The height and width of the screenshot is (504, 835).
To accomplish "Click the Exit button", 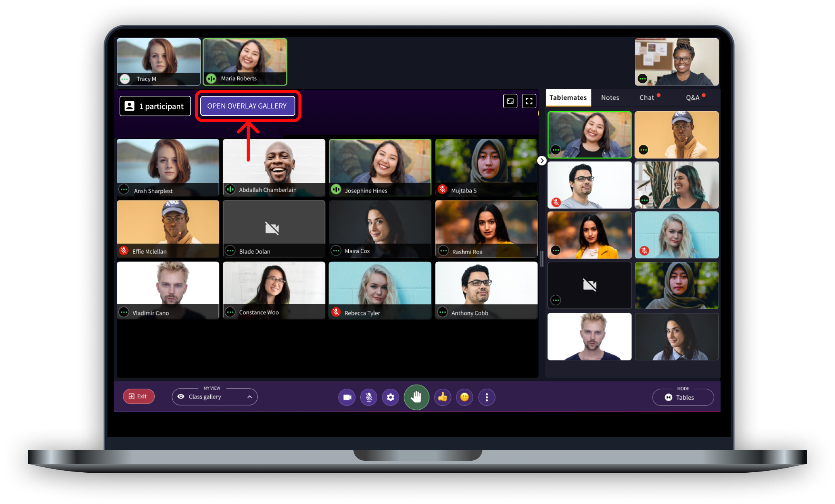I will [x=138, y=396].
